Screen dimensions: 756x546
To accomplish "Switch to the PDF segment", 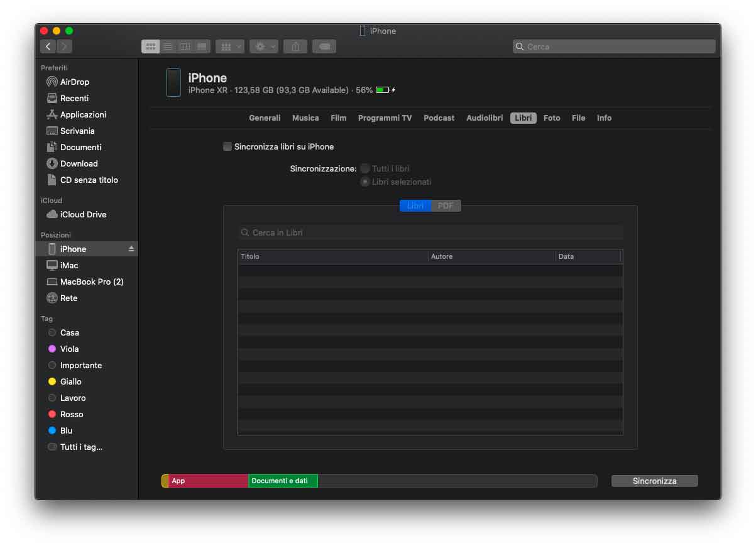I will click(x=446, y=206).
